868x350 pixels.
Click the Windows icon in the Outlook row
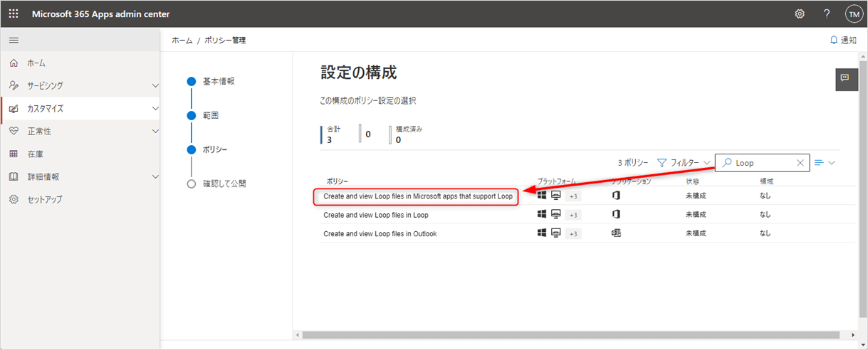tap(542, 233)
